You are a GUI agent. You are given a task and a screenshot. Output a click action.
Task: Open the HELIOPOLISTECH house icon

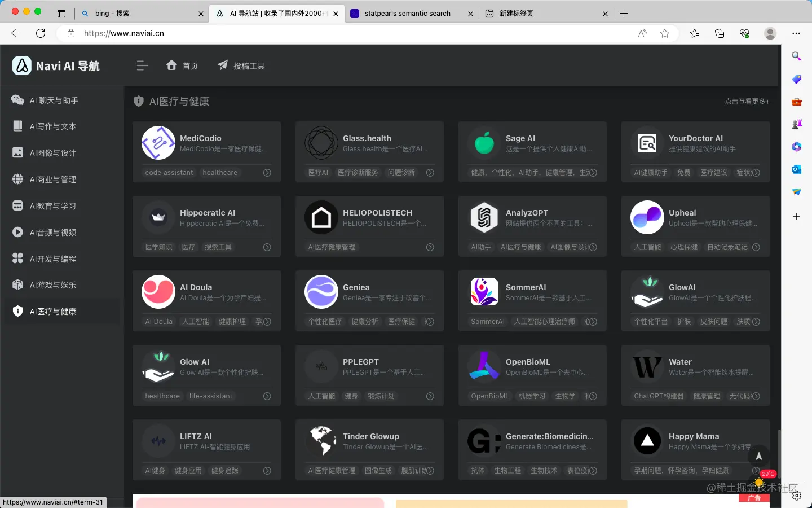point(321,217)
